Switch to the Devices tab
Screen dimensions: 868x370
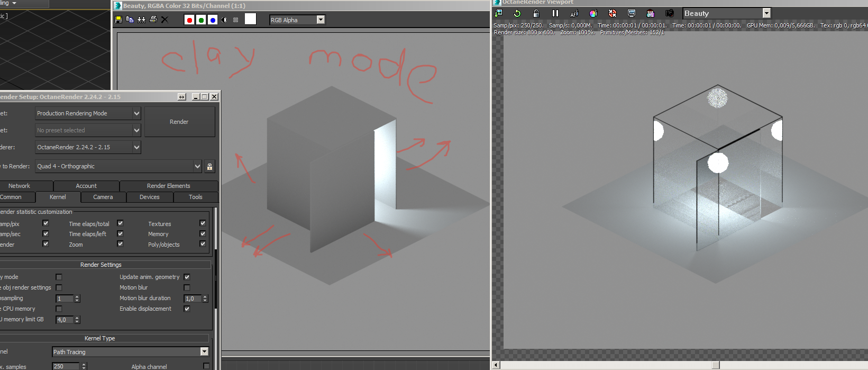pos(150,197)
